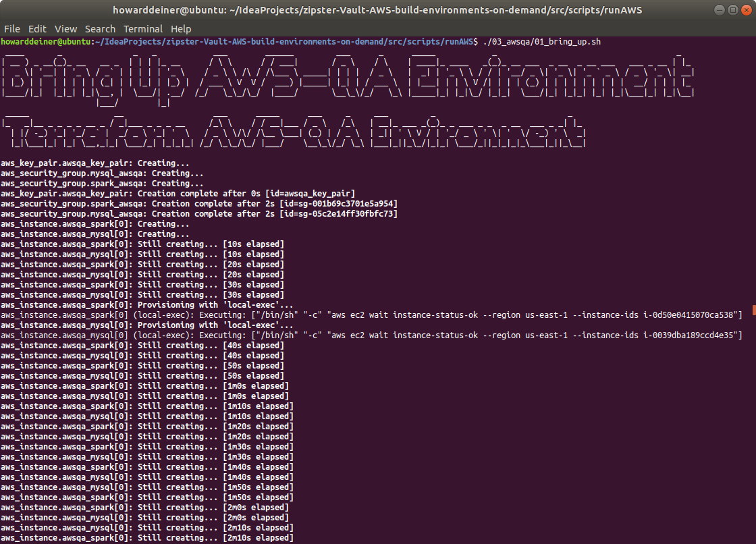Click spark 'Provisioning with local-exec' line
The width and height of the screenshot is (756, 544).
pos(147,305)
